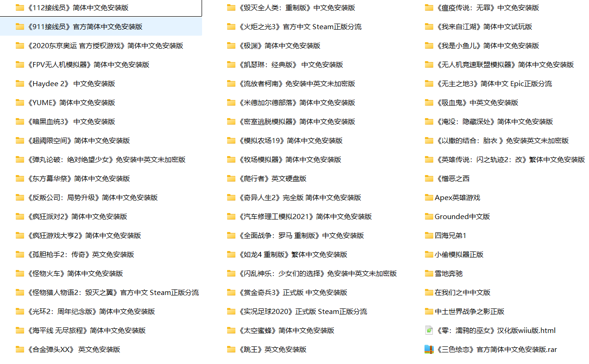
Task: Click folder icon beside《凯瑟琳：经典版》
Action: pos(231,64)
